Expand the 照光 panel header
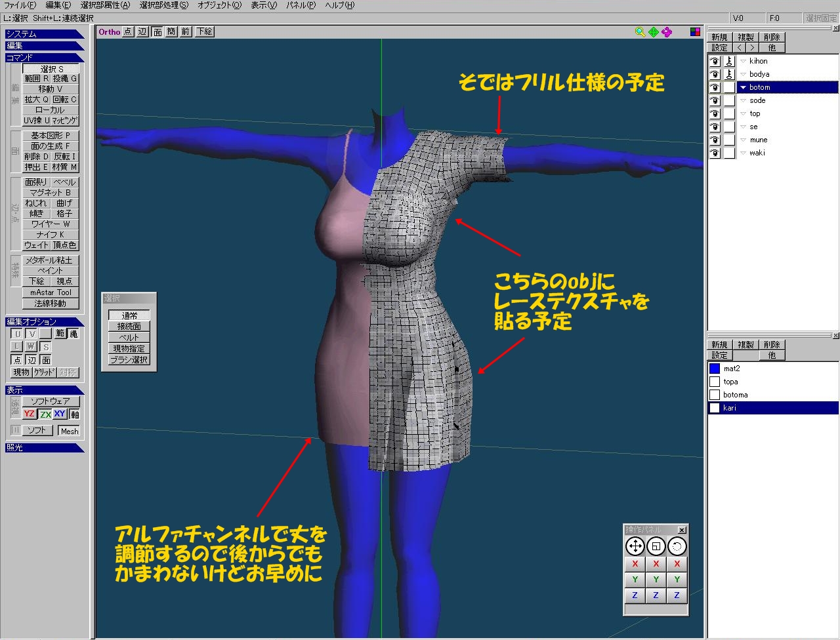The image size is (840, 640). coord(43,448)
